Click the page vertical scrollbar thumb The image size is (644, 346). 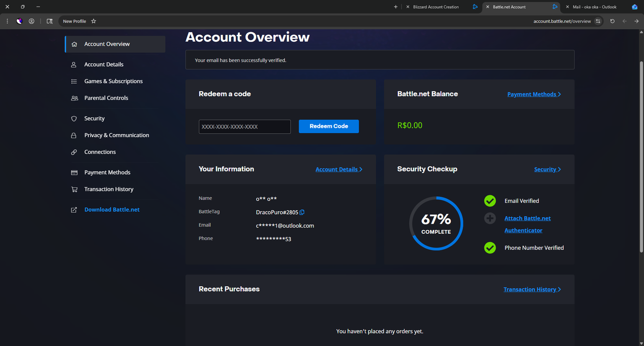click(x=641, y=156)
